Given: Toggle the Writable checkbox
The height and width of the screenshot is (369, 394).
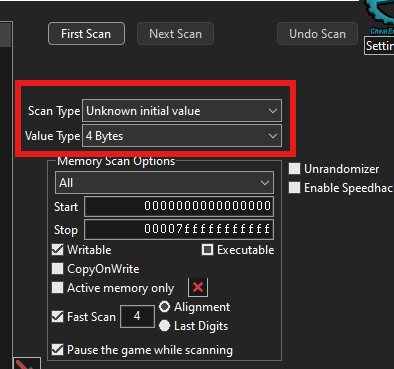Looking at the screenshot, I should [57, 250].
